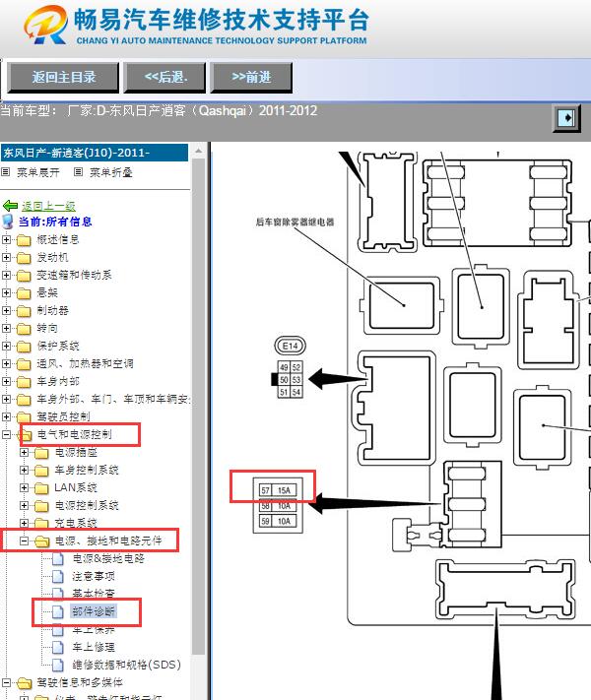Screen dimensions: 591x700
Task: Open the 部件诊断 page
Action: (x=94, y=611)
